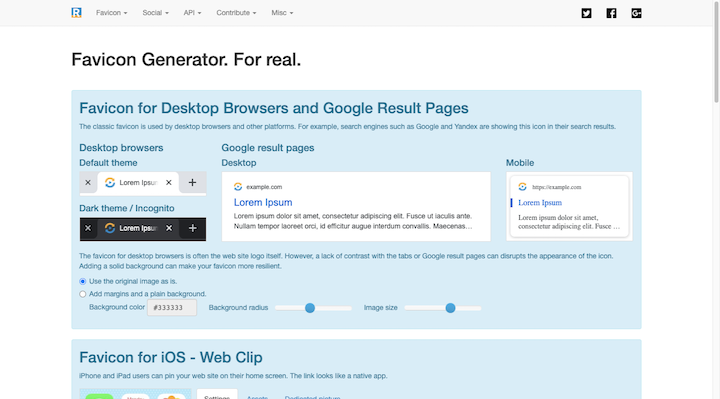Click the https://example.com URL in mobile result
Screen dimensions: 720x399
click(x=557, y=187)
